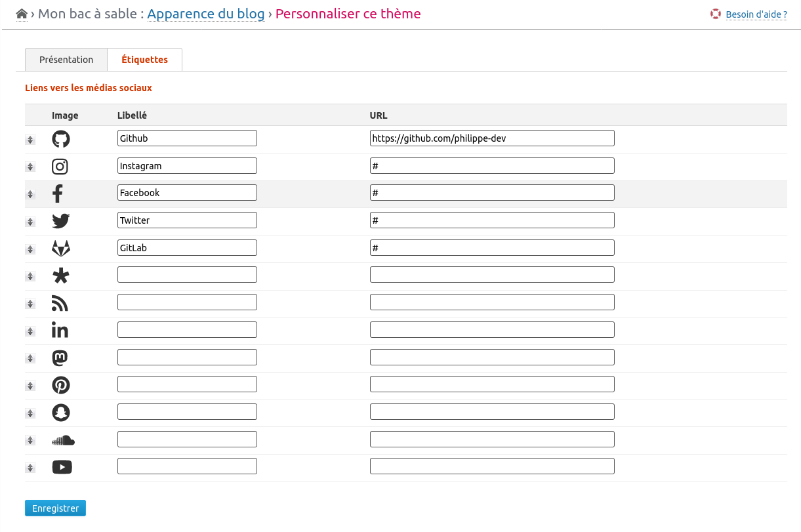Image resolution: width=801 pixels, height=532 pixels.
Task: Edit the GitLab URL field
Action: pos(492,248)
